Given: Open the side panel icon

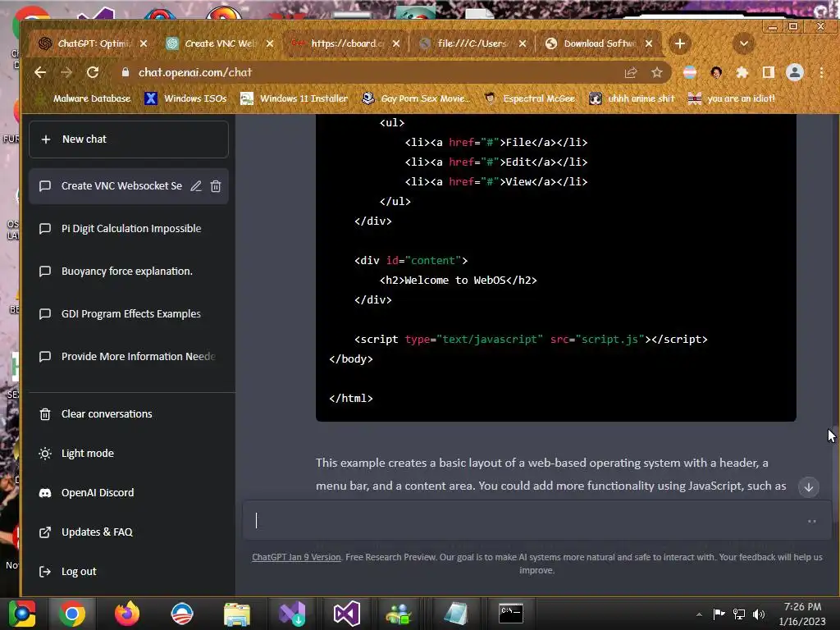Looking at the screenshot, I should pos(768,72).
